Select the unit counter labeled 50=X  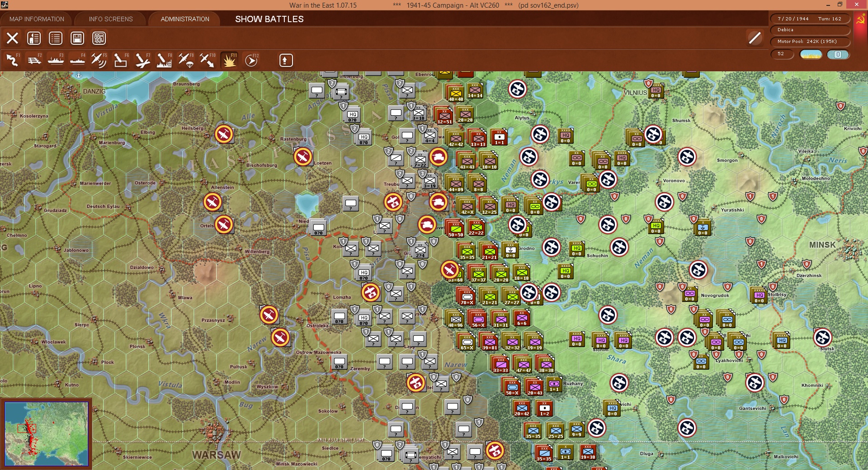coord(512,387)
